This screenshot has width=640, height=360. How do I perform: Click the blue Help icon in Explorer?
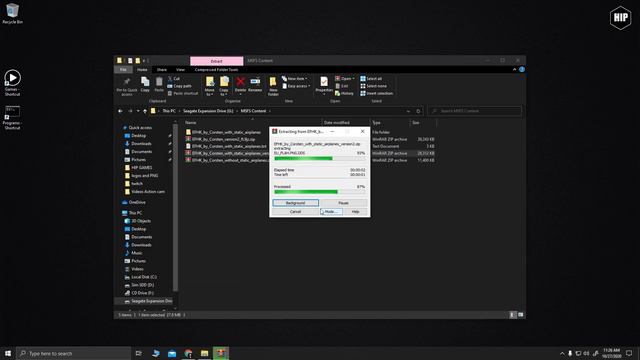(x=522, y=69)
